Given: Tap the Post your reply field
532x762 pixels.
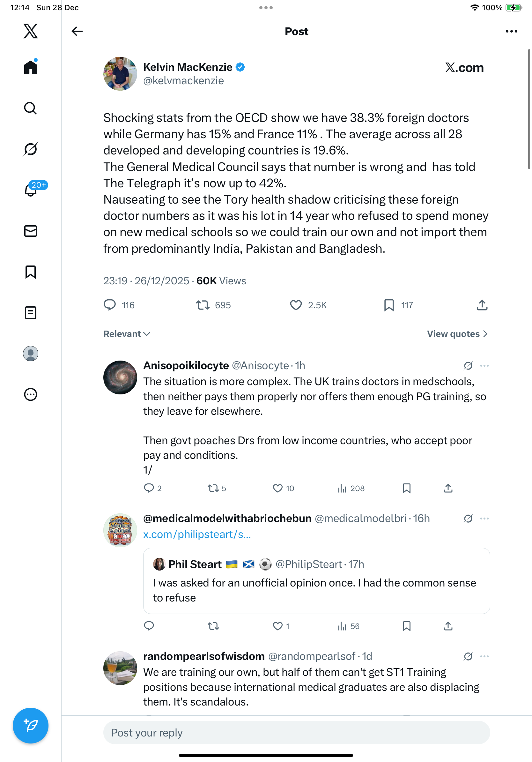Looking at the screenshot, I should coord(297,732).
